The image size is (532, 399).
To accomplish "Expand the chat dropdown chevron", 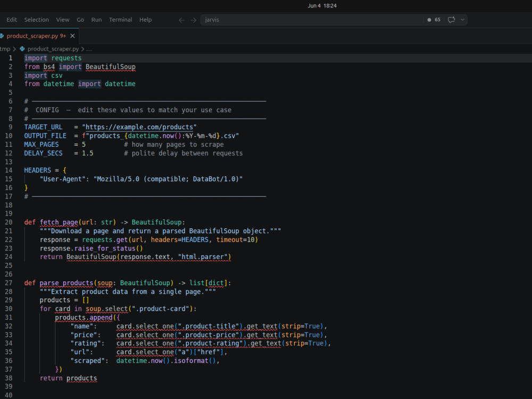I will pyautogui.click(x=462, y=20).
